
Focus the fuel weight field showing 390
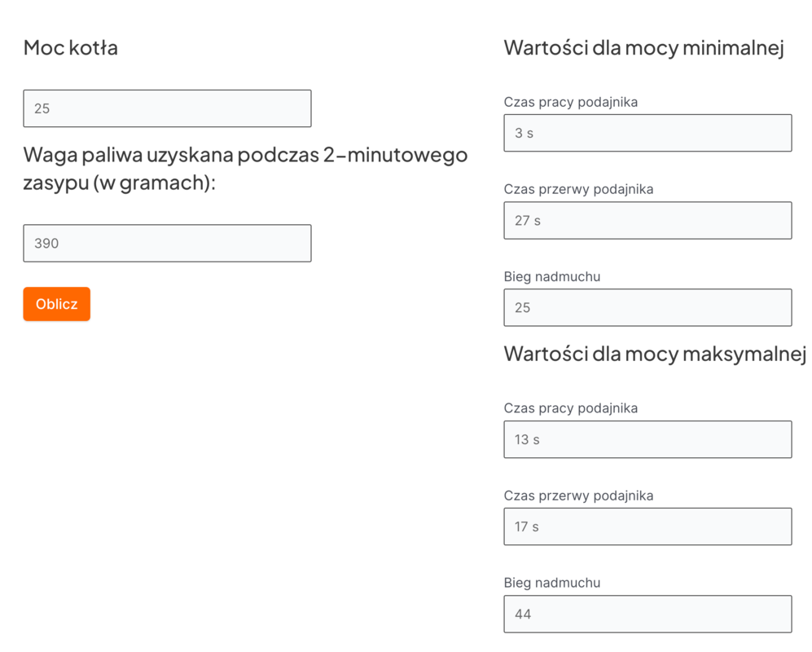click(x=167, y=243)
